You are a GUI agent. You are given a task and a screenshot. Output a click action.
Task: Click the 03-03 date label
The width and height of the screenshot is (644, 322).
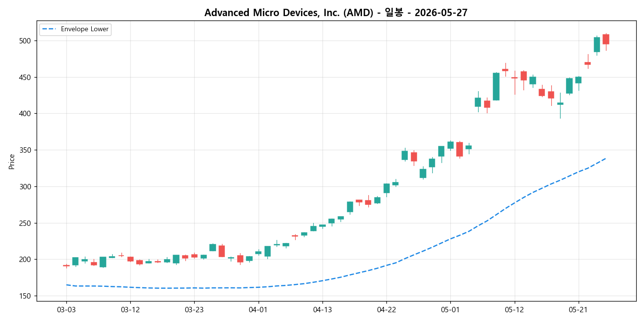point(66,309)
